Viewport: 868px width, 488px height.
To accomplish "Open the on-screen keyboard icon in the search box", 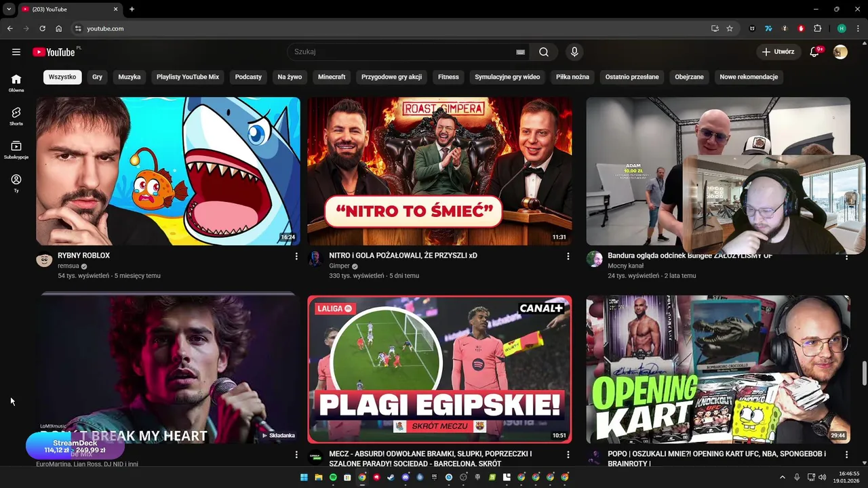I will (x=520, y=52).
